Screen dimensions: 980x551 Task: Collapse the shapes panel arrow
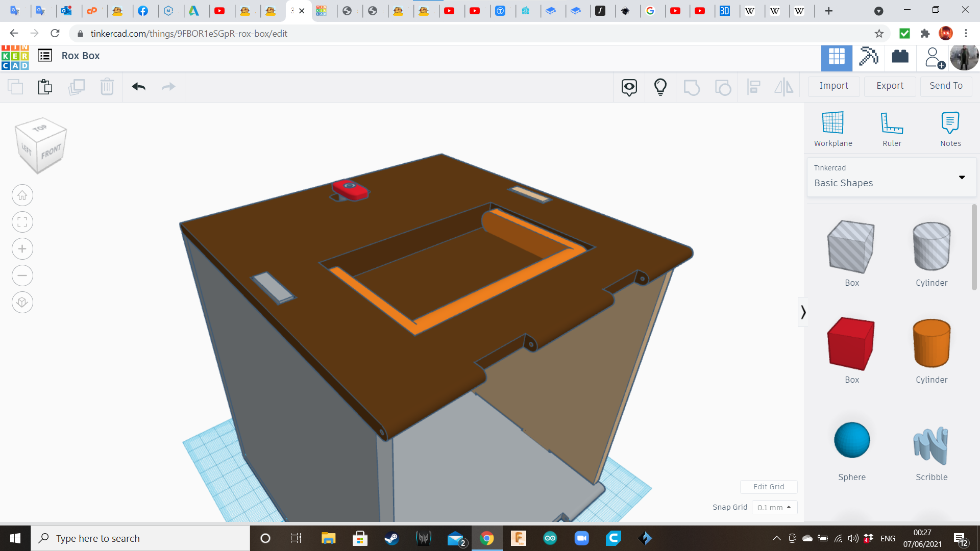(803, 312)
